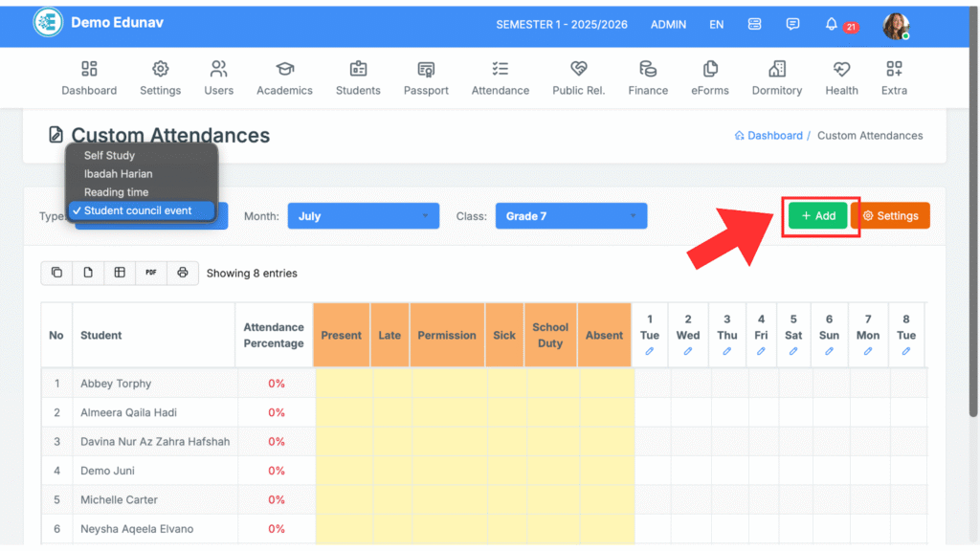Select Self Study from type list
Viewport: 980px width, 551px height.
(x=109, y=155)
